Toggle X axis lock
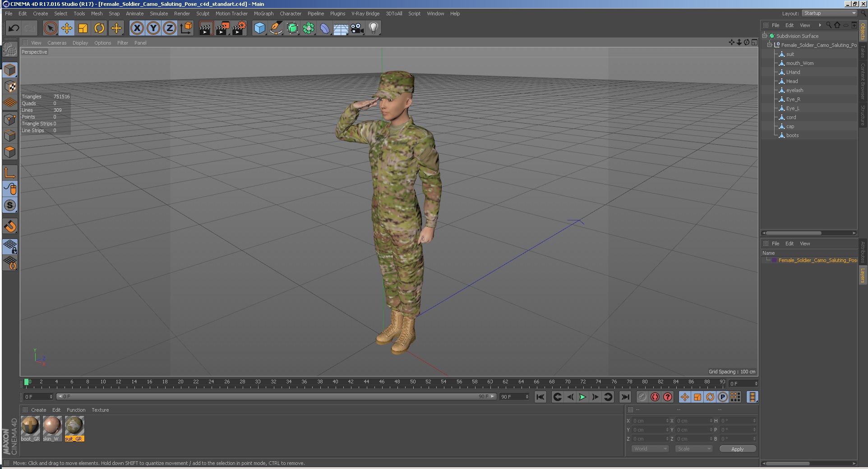Image resolution: width=868 pixels, height=469 pixels. 137,28
